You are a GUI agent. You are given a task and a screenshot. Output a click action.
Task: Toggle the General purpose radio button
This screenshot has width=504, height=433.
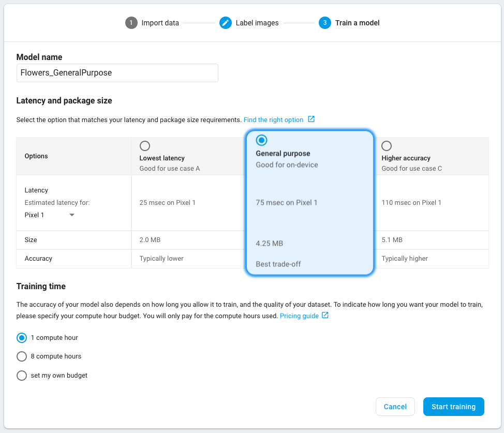point(261,140)
